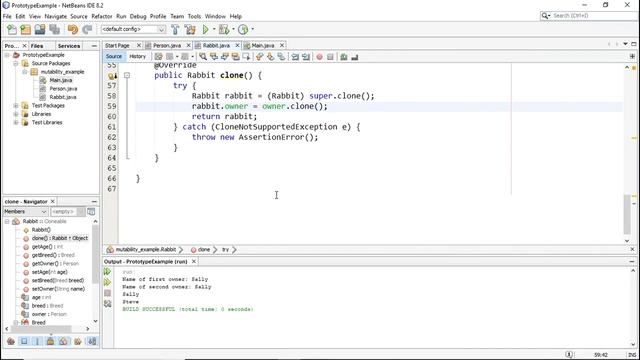640x360 pixels.
Task: Click the editor Find Selection magnifier icon
Action: [x=203, y=57]
